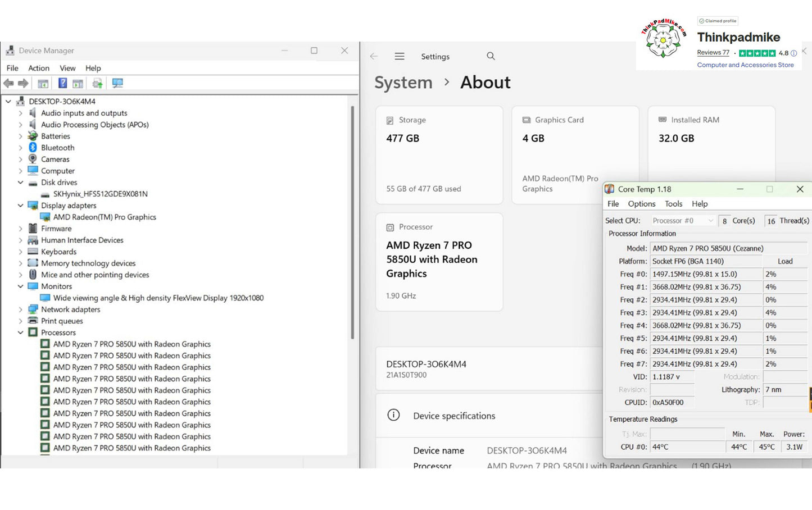The height and width of the screenshot is (510, 812).
Task: Click Show/Hide console tree toolbar icon
Action: [43, 83]
